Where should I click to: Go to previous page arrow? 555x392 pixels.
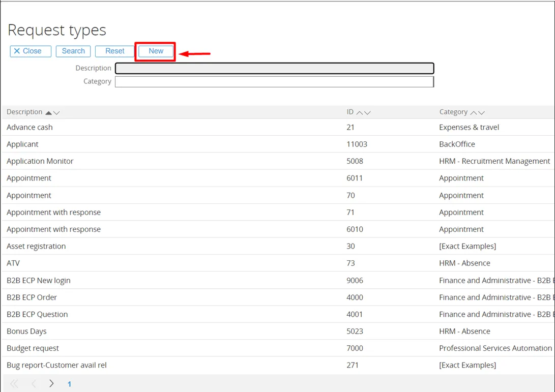(x=34, y=383)
